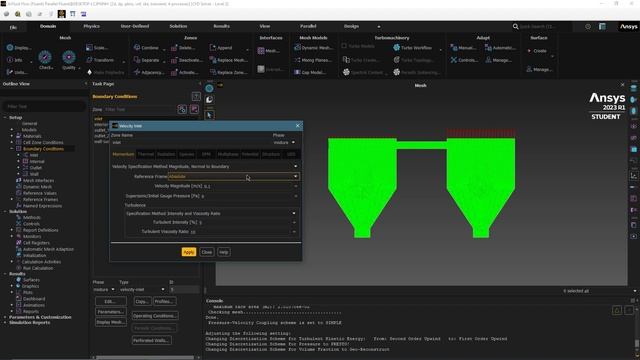640x360 pixels.
Task: Click the Turbo Workflow icon
Action: [397, 48]
